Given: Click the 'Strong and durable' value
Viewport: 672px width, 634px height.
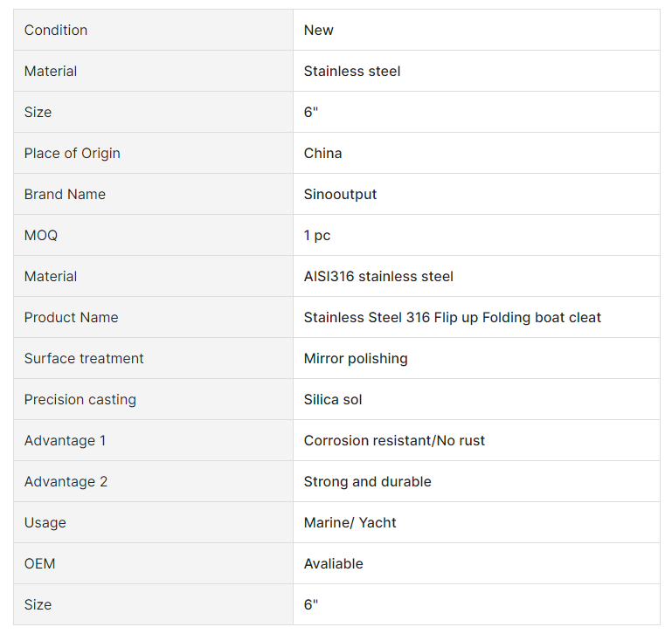Looking at the screenshot, I should point(368,481).
